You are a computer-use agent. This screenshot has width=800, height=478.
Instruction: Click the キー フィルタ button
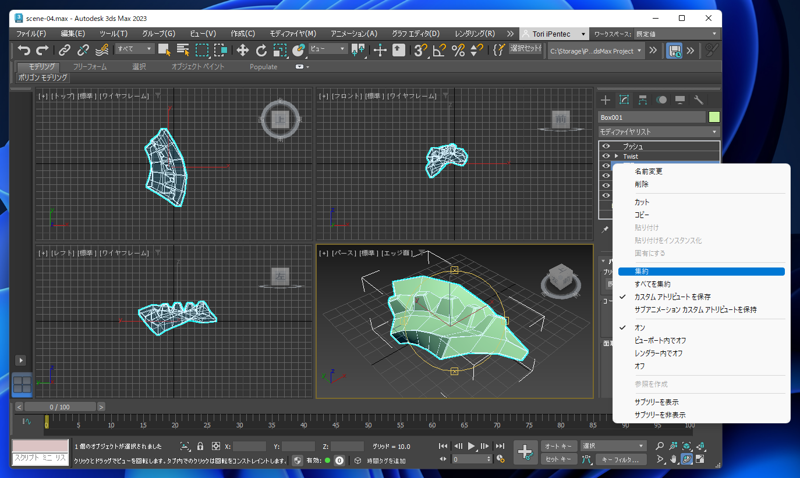621,459
